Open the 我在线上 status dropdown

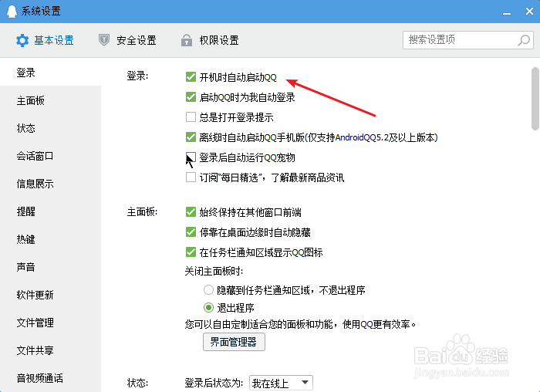coord(281,383)
